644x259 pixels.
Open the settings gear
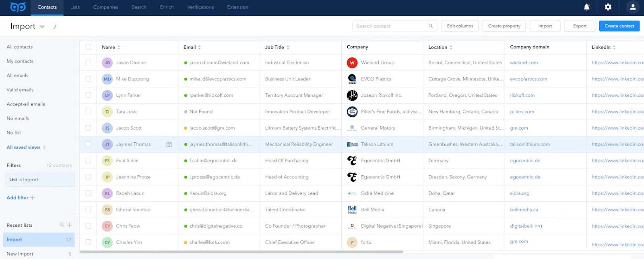click(x=608, y=7)
